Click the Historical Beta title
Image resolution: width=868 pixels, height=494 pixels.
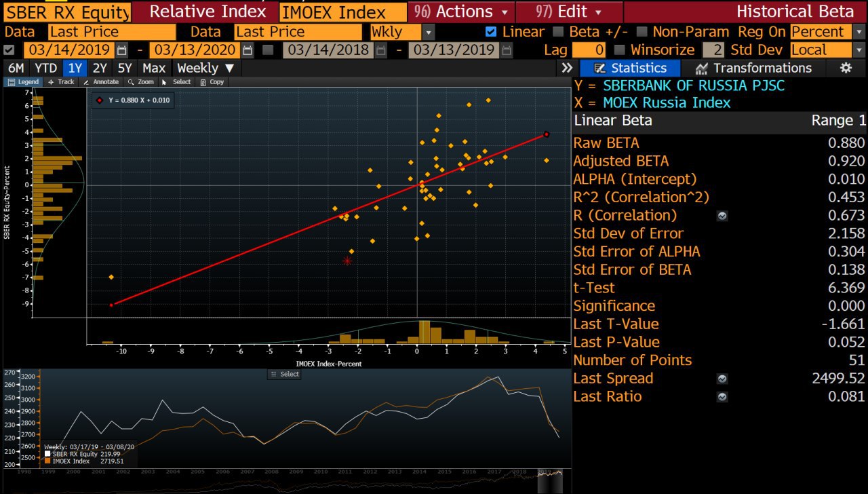795,12
